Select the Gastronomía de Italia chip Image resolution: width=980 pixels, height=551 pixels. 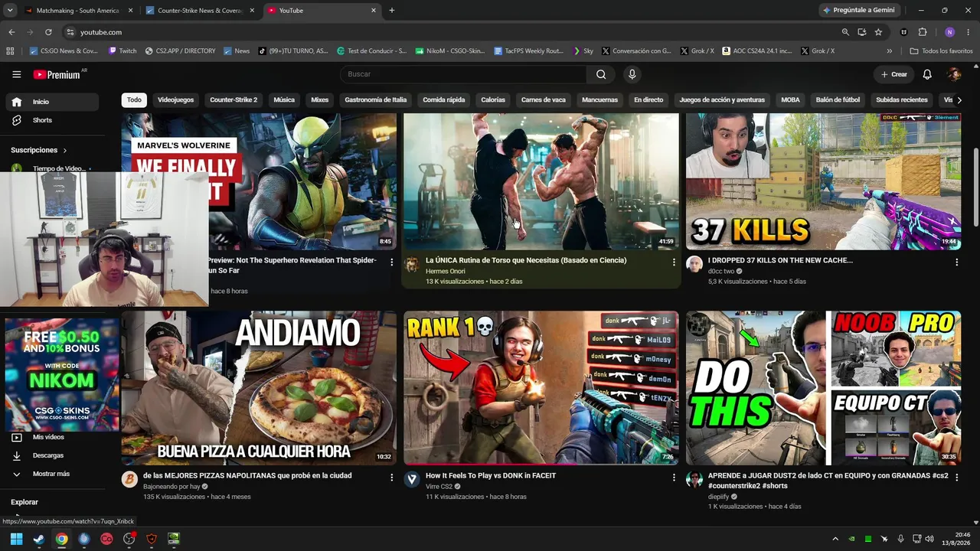(x=376, y=99)
